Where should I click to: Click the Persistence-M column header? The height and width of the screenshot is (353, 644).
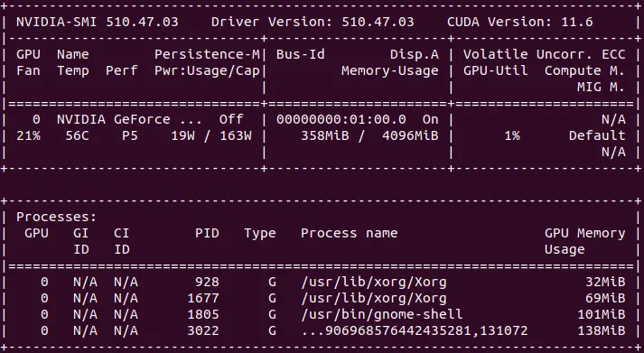(207, 54)
